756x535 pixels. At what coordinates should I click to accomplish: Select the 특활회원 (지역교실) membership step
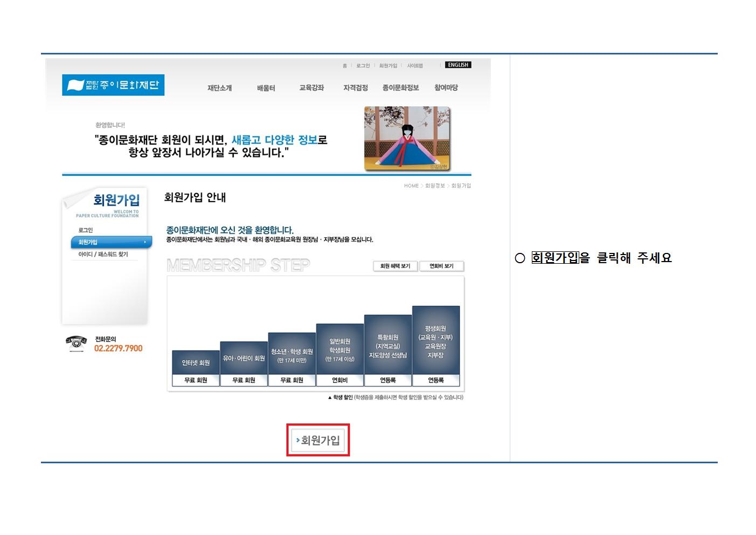click(x=388, y=345)
